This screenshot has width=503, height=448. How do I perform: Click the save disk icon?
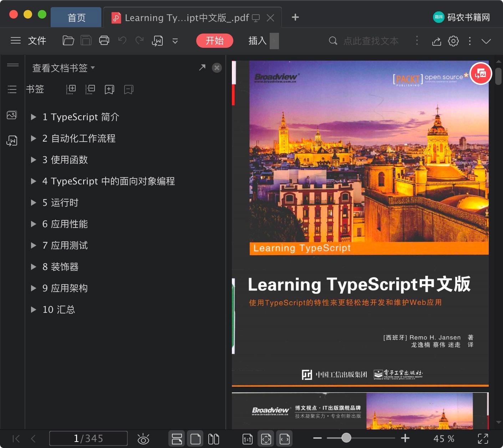(86, 41)
